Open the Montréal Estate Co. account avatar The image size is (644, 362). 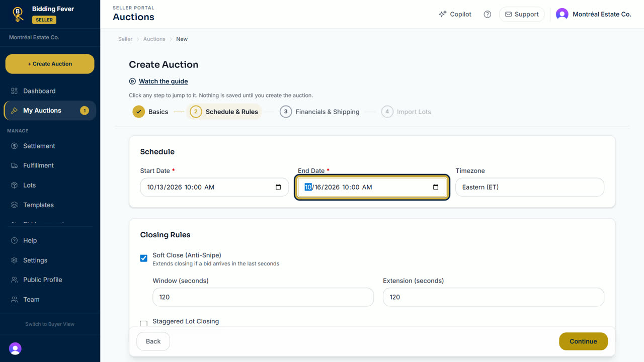pyautogui.click(x=562, y=14)
